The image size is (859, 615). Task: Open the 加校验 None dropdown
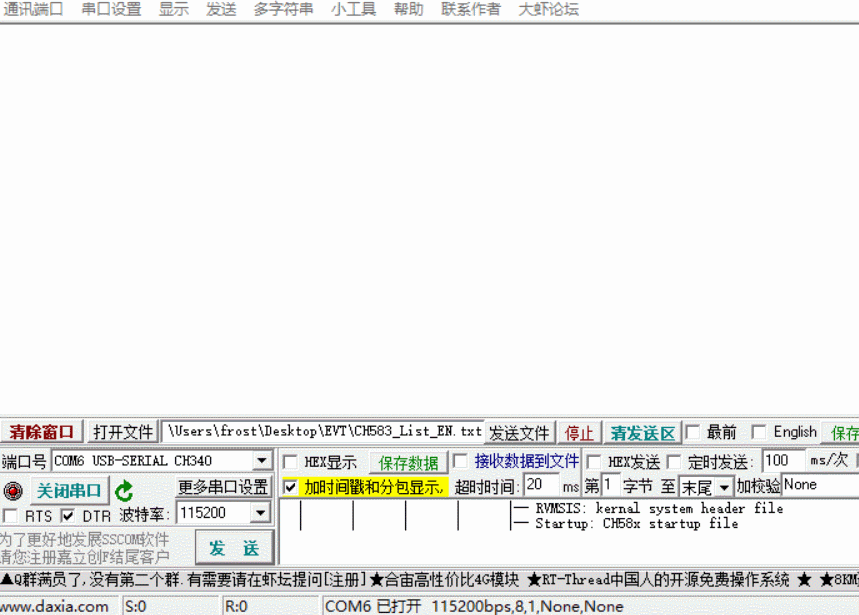click(820, 485)
